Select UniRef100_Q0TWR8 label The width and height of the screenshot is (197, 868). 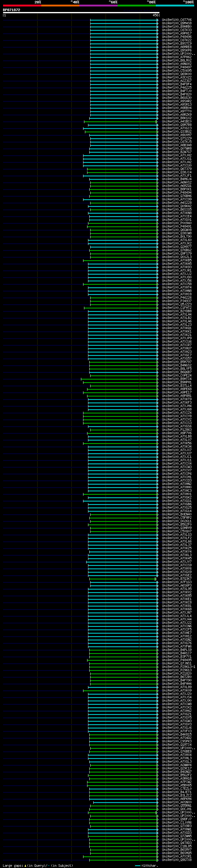point(176,149)
